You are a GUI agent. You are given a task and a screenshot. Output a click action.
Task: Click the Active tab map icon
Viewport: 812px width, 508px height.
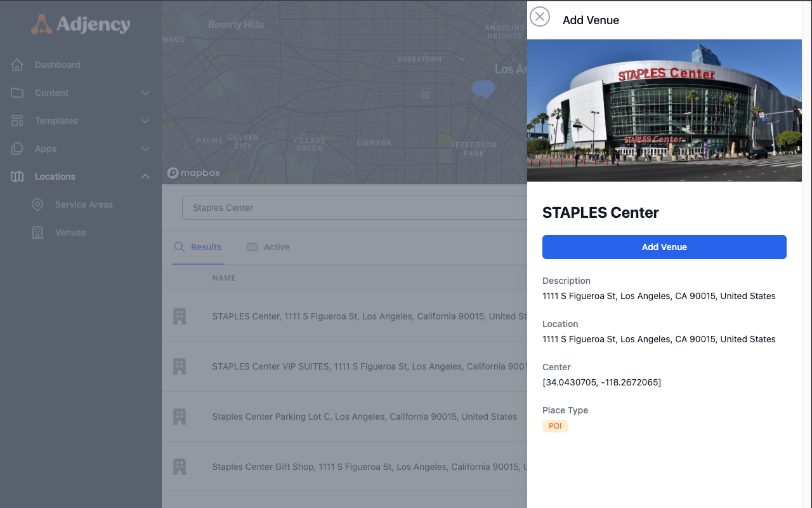(252, 247)
